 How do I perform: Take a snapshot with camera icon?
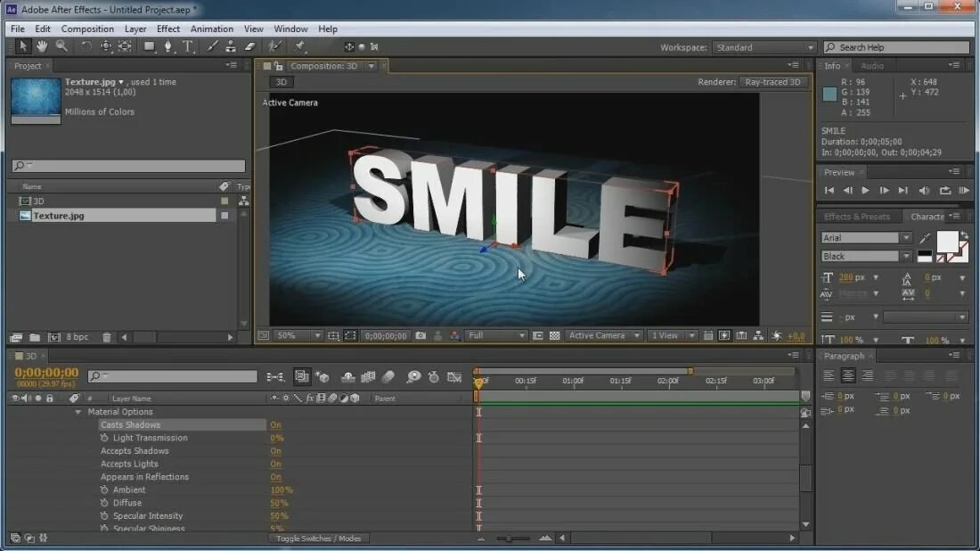[421, 336]
